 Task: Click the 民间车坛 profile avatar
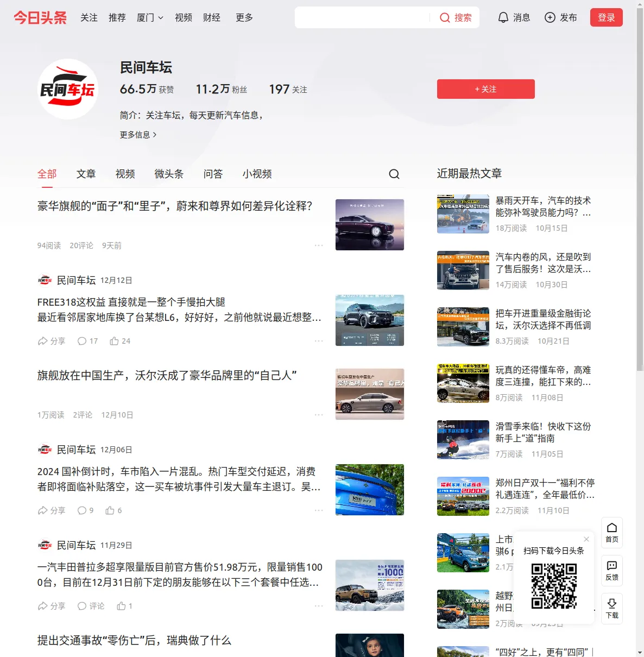(68, 89)
